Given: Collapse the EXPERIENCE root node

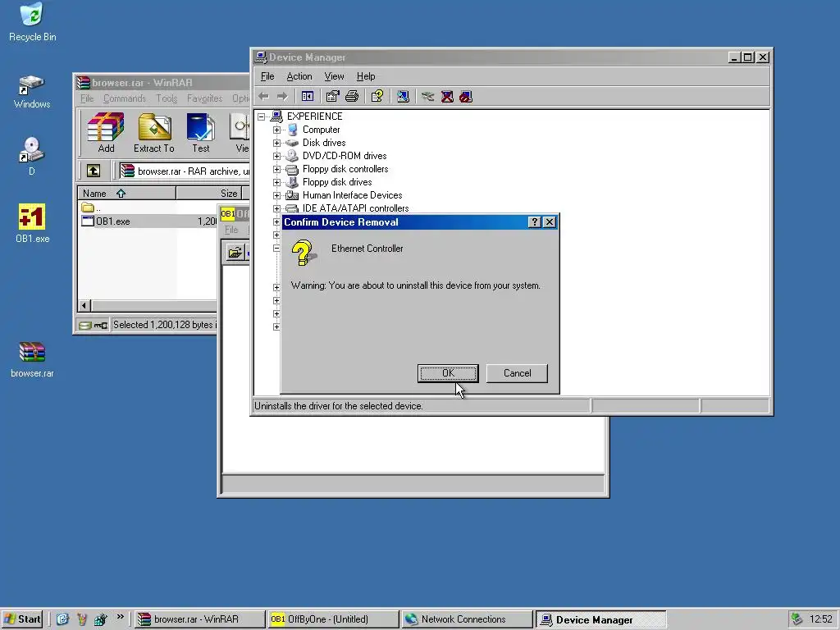Looking at the screenshot, I should [262, 116].
